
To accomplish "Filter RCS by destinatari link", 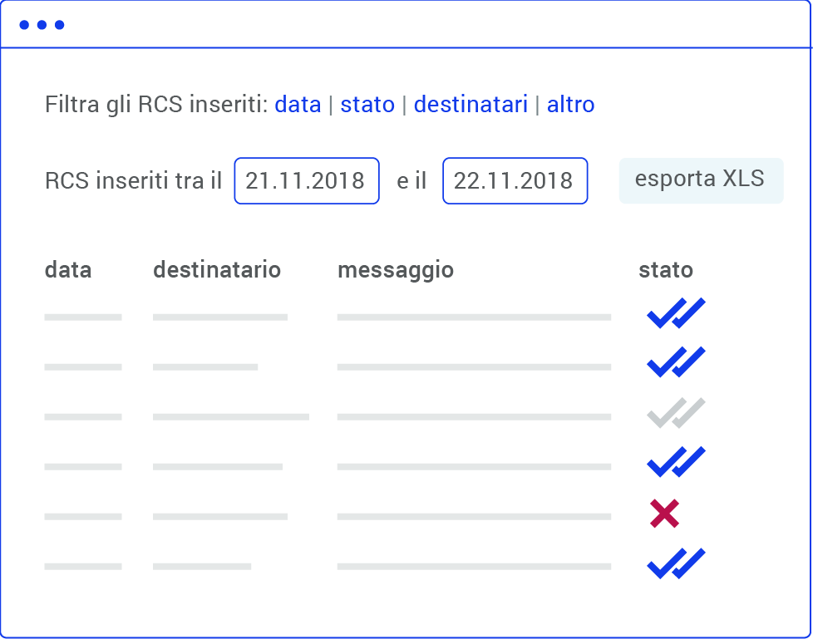I will coord(471,105).
